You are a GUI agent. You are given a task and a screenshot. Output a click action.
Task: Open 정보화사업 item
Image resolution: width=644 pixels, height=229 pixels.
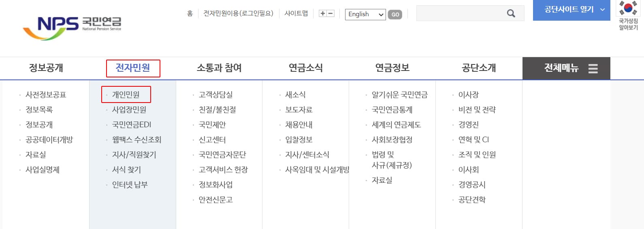[x=216, y=185]
